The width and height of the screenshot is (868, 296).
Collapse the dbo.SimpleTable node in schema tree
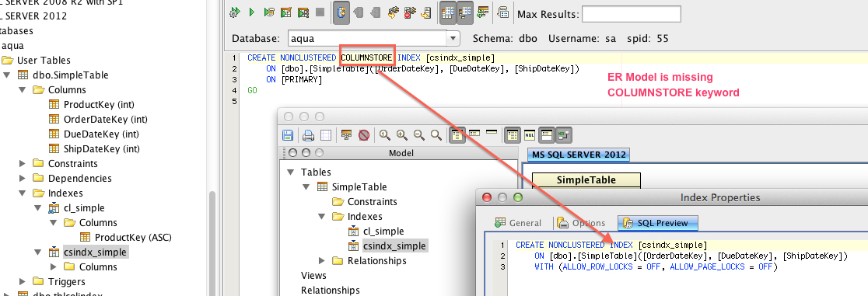click(7, 75)
